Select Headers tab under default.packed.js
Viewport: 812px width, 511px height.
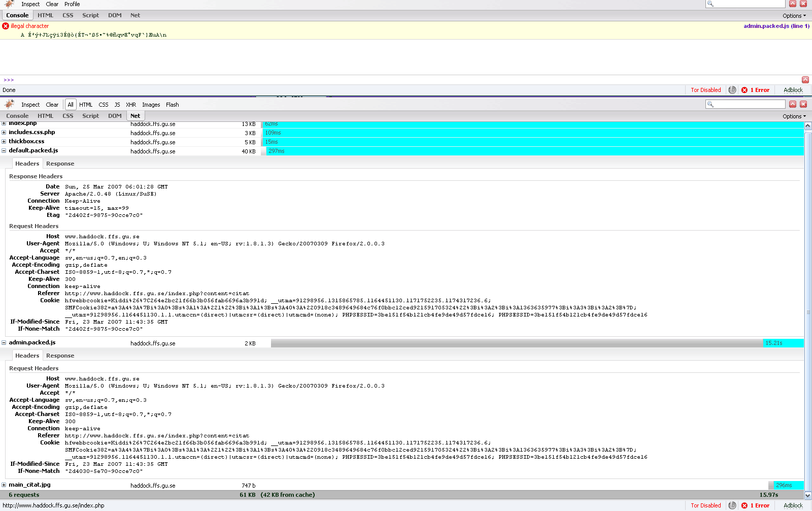pyautogui.click(x=27, y=164)
